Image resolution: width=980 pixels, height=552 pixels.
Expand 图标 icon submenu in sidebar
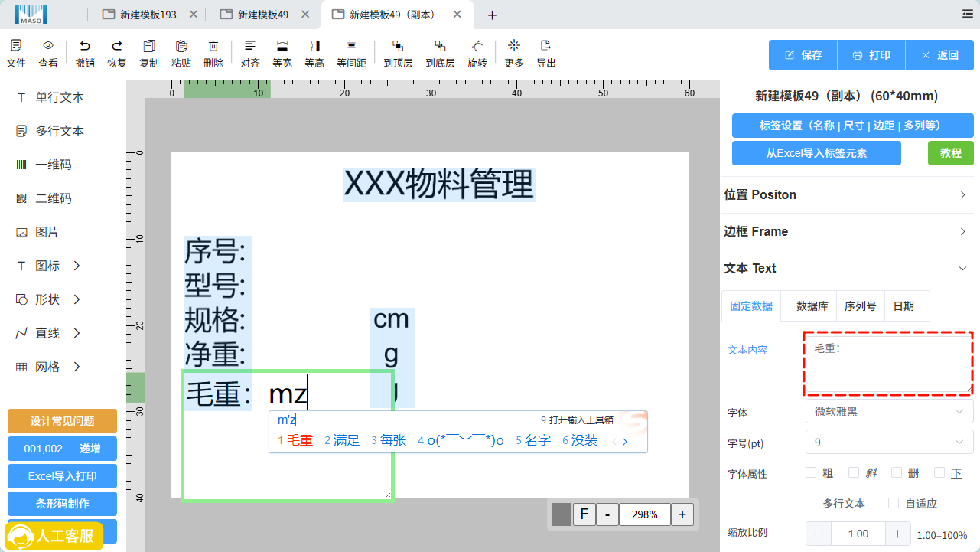coord(77,266)
